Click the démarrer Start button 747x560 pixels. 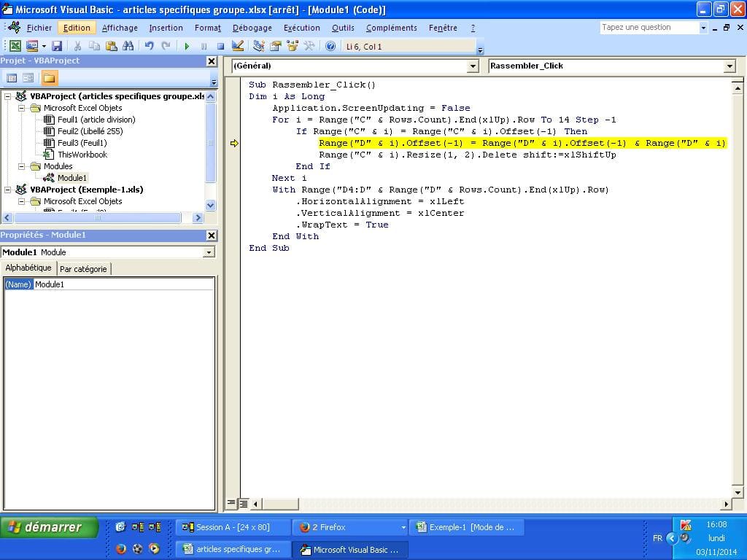pos(51,526)
